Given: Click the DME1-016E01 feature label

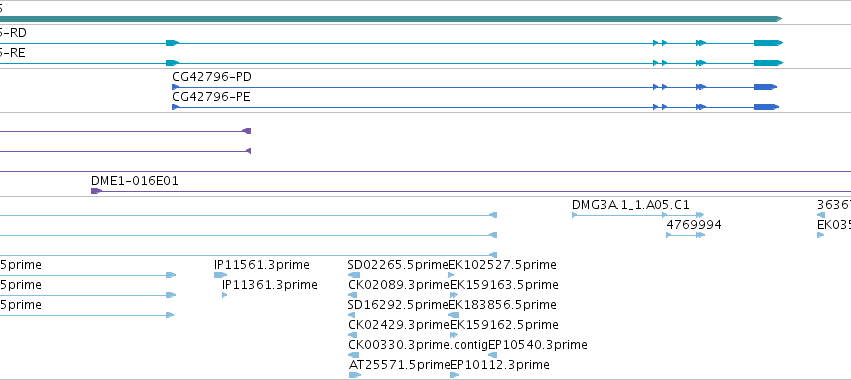Looking at the screenshot, I should 135,181.
